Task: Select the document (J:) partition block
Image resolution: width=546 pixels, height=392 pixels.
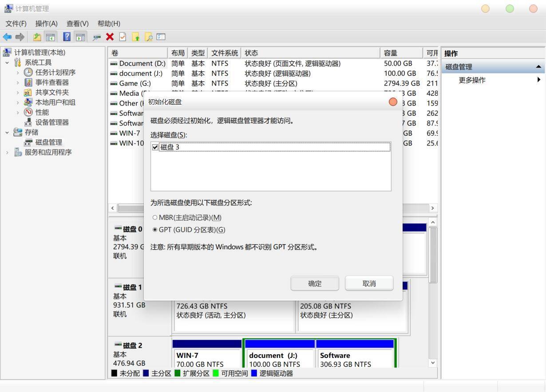Action: (279, 355)
